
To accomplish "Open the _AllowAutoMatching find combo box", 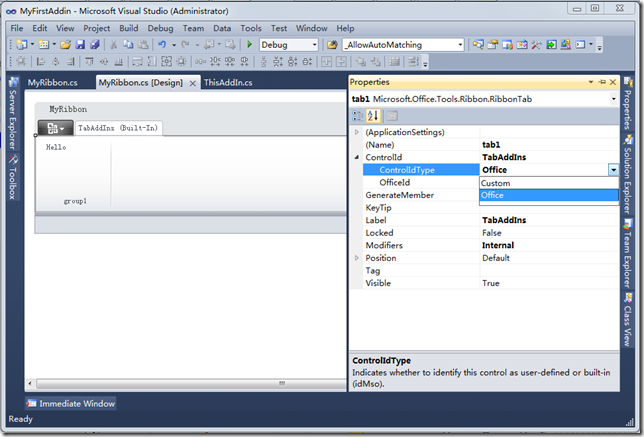I will (460, 45).
